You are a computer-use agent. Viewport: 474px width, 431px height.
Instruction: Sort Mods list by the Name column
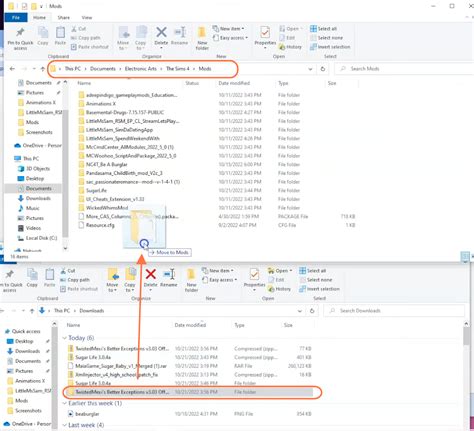(x=84, y=83)
